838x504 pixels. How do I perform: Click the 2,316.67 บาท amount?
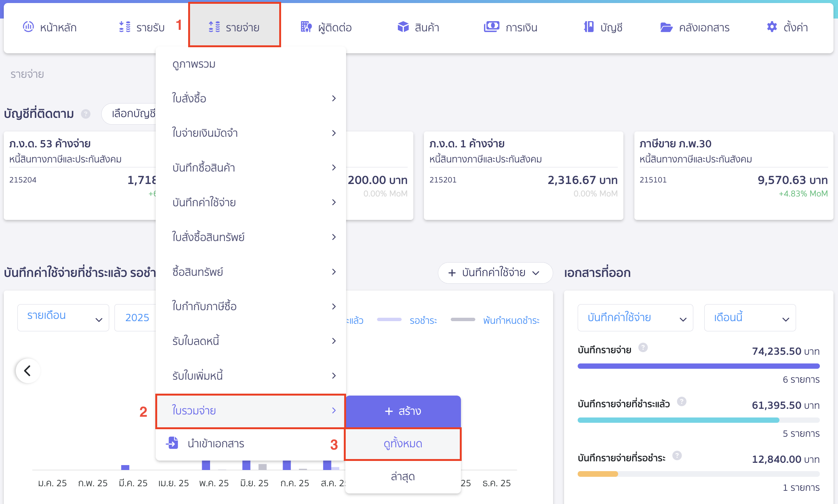pyautogui.click(x=583, y=180)
